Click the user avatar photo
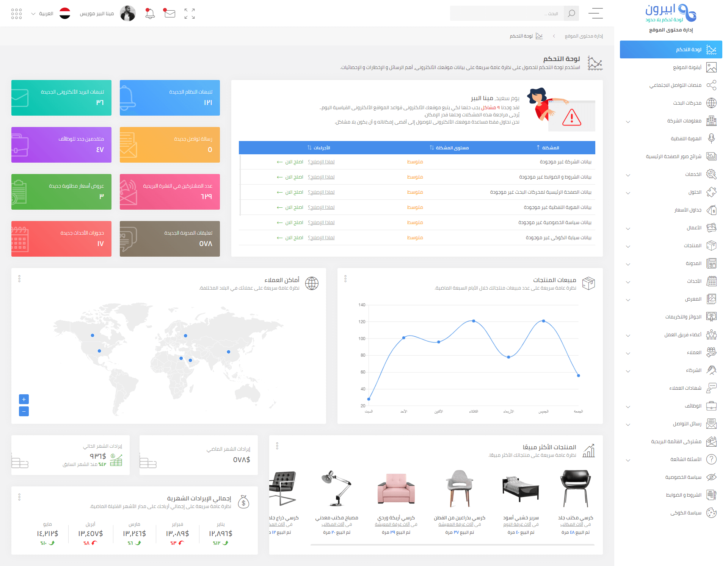The height and width of the screenshot is (566, 728). click(128, 14)
